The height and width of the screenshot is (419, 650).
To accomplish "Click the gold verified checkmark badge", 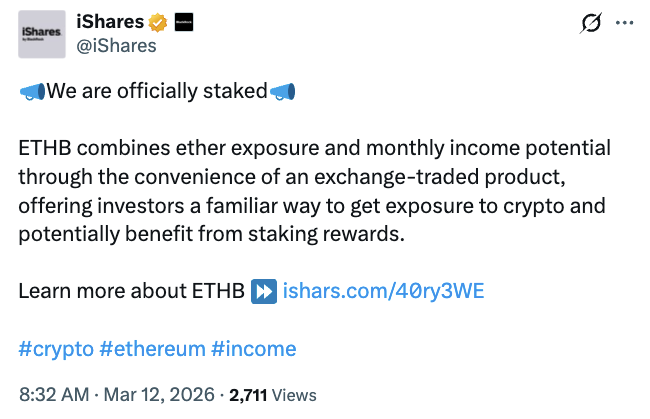I will 158,21.
